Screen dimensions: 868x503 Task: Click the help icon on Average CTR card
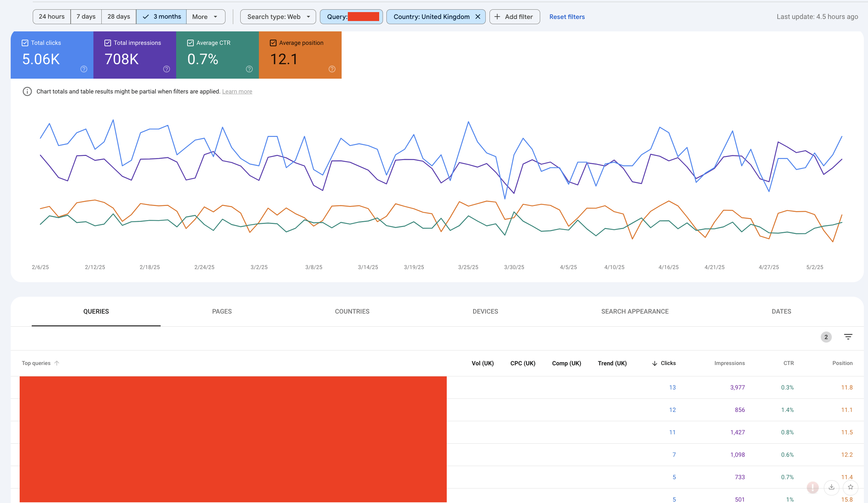coord(249,69)
